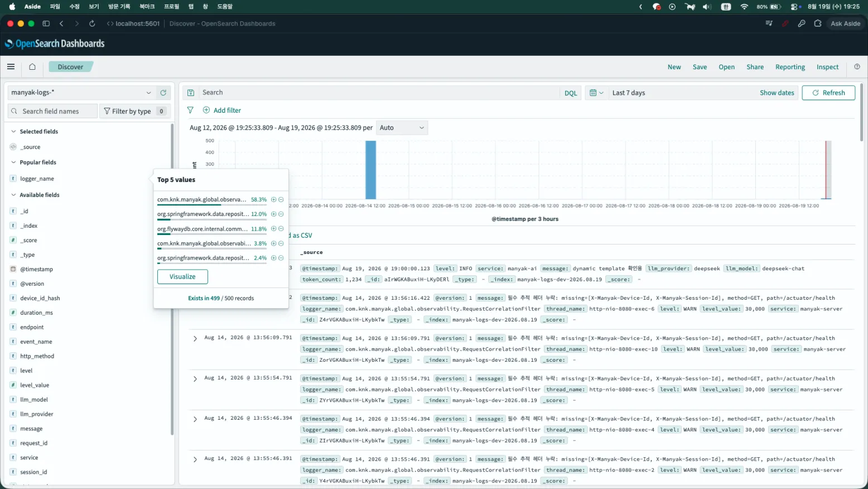This screenshot has height=489, width=868.
Task: Open the Apple menu
Action: pos(12,7)
